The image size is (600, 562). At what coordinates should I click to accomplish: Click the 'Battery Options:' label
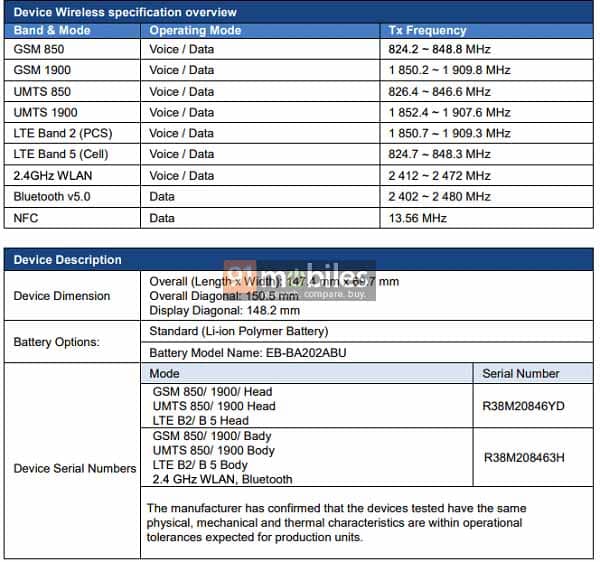pos(56,342)
